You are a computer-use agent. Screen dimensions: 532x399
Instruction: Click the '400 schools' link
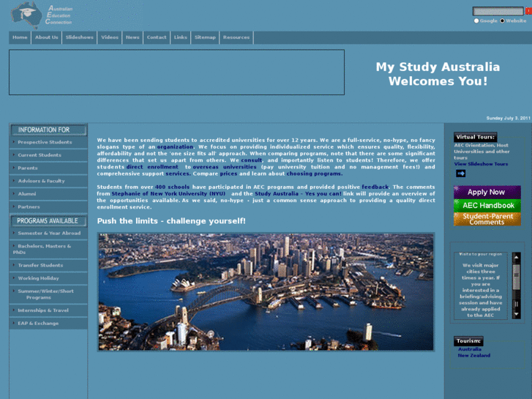tap(172, 187)
